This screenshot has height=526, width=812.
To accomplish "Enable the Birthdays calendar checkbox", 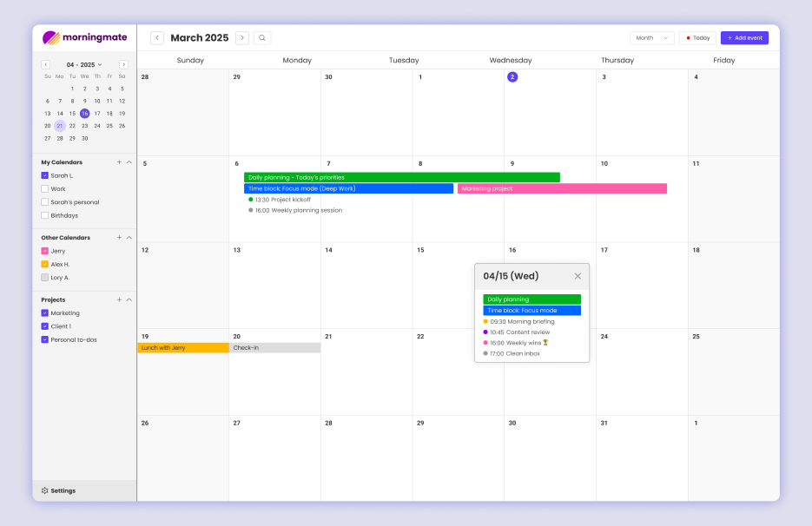I will 44,215.
